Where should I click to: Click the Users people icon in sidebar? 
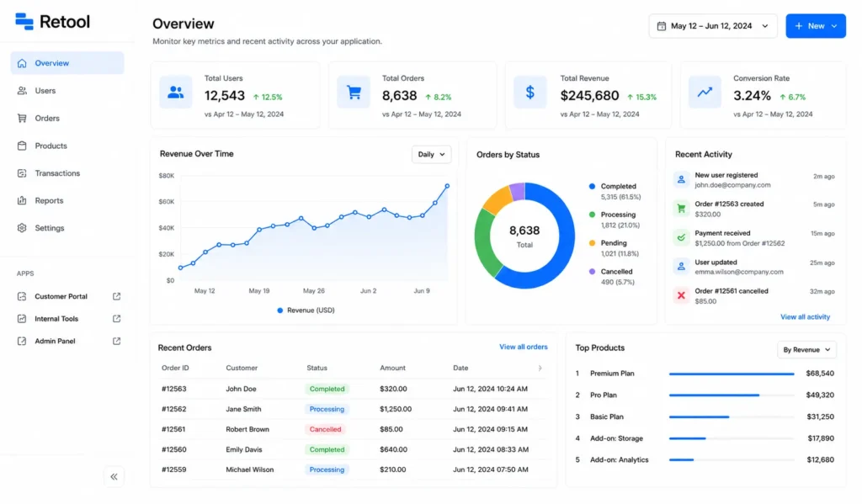point(22,91)
